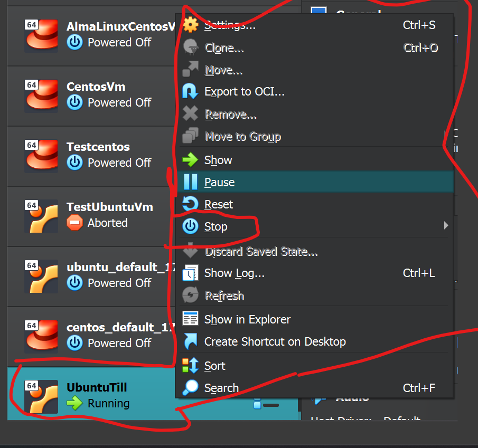
Task: Select Discard Saved State... entry
Action: tap(315, 251)
